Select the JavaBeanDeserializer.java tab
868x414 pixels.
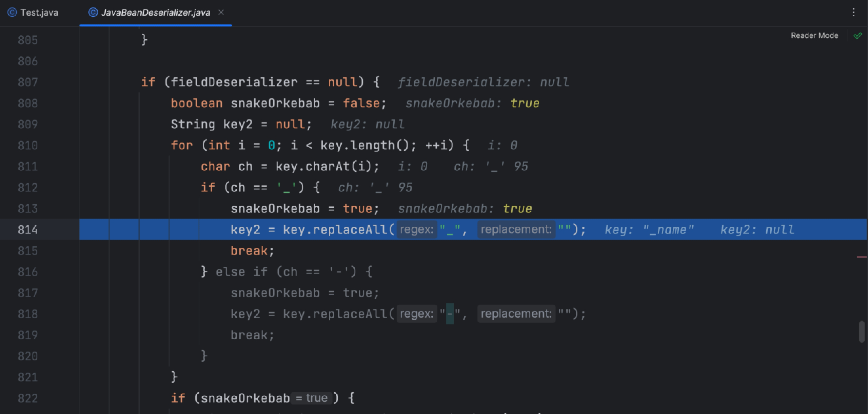[x=156, y=13]
